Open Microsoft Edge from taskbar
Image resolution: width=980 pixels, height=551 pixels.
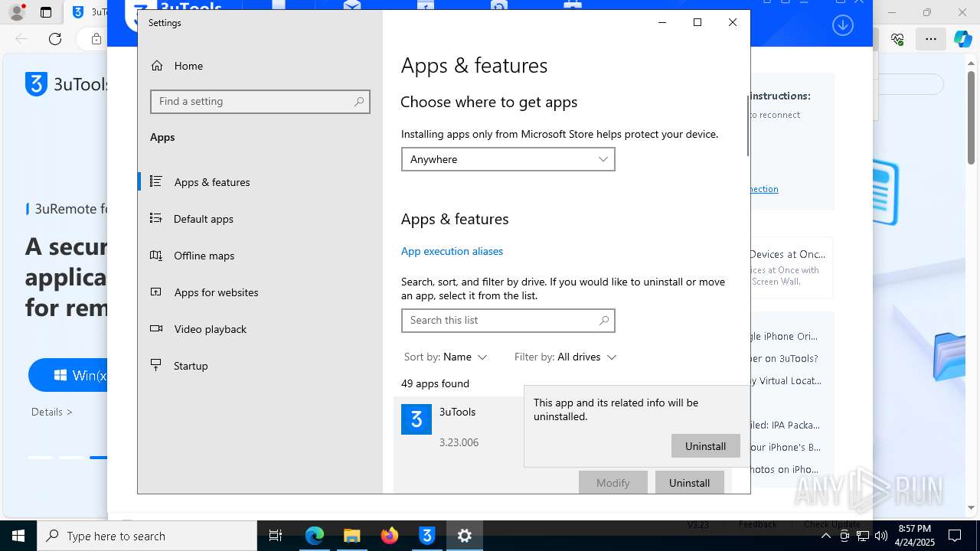(315, 536)
